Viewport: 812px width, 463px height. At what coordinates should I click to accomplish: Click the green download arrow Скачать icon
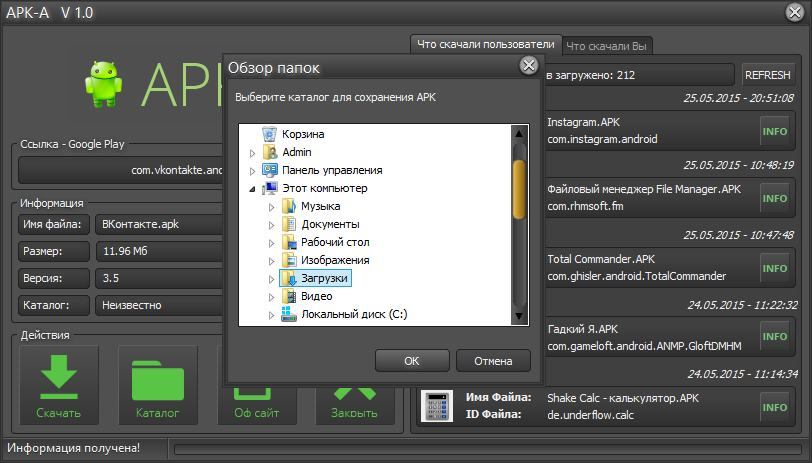pos(59,377)
